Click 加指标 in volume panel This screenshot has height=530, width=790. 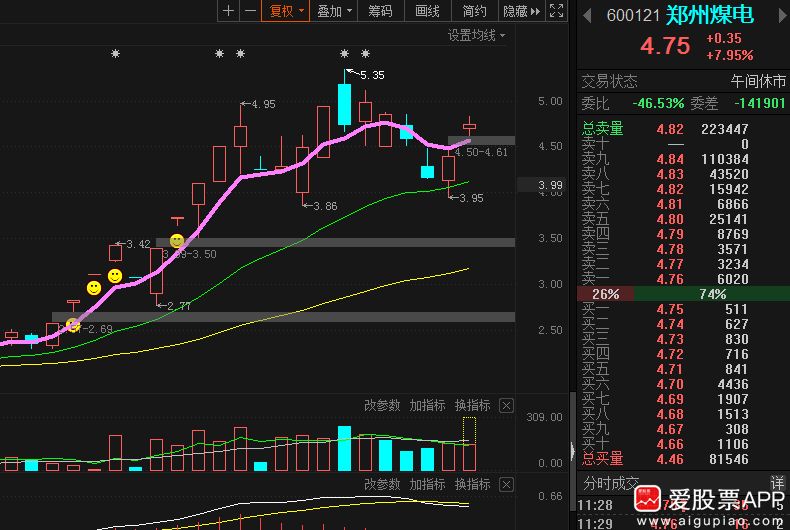(x=427, y=405)
